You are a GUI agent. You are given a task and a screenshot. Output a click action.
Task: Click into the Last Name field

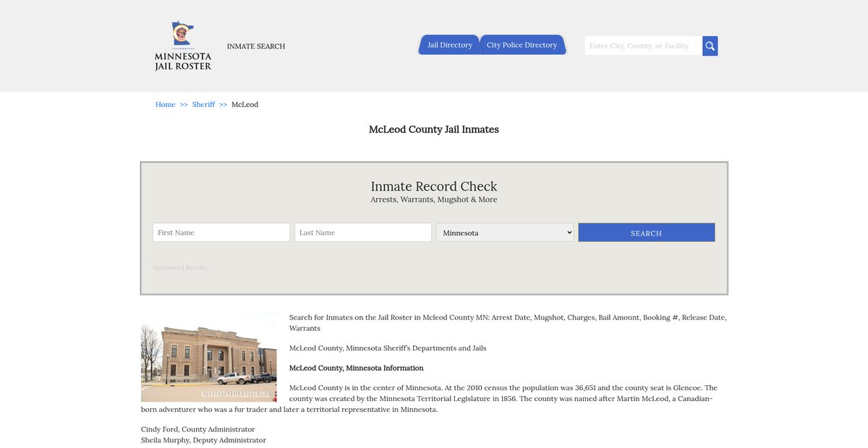point(363,233)
